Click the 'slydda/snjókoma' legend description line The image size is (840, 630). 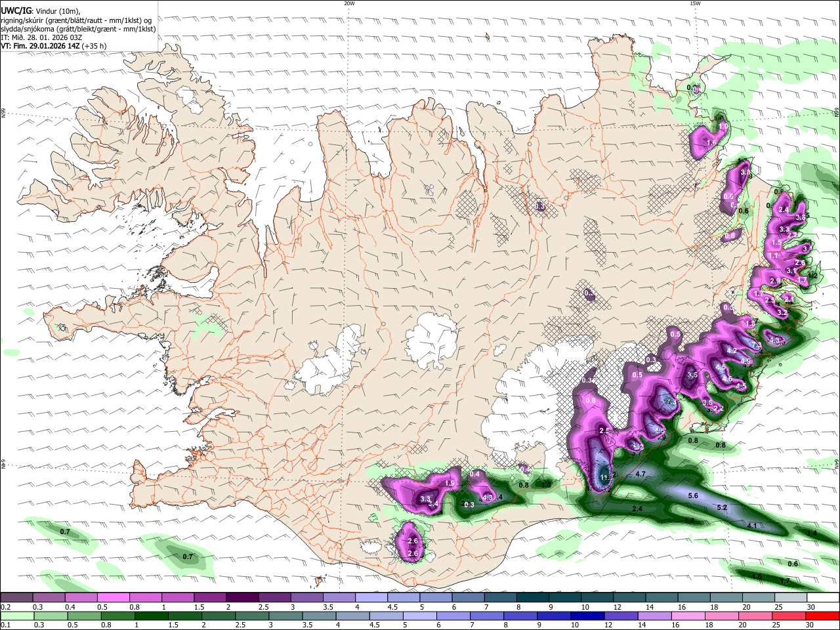click(78, 29)
